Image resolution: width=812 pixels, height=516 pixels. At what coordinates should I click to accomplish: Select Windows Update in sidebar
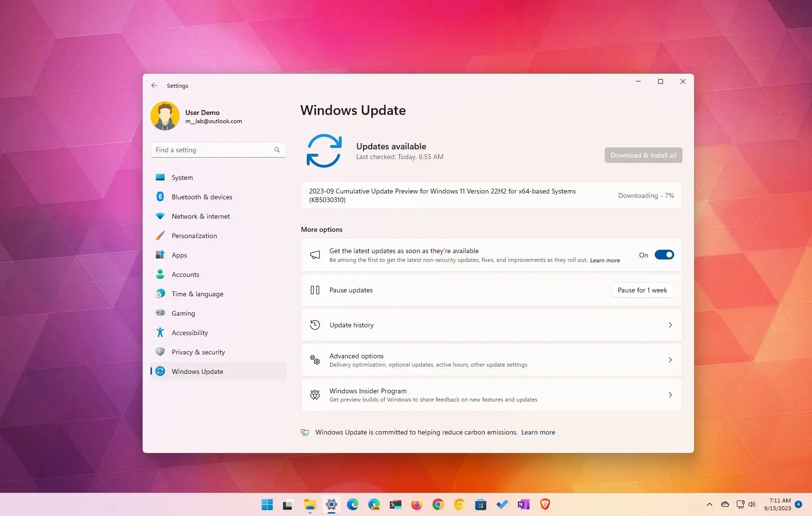click(x=218, y=371)
